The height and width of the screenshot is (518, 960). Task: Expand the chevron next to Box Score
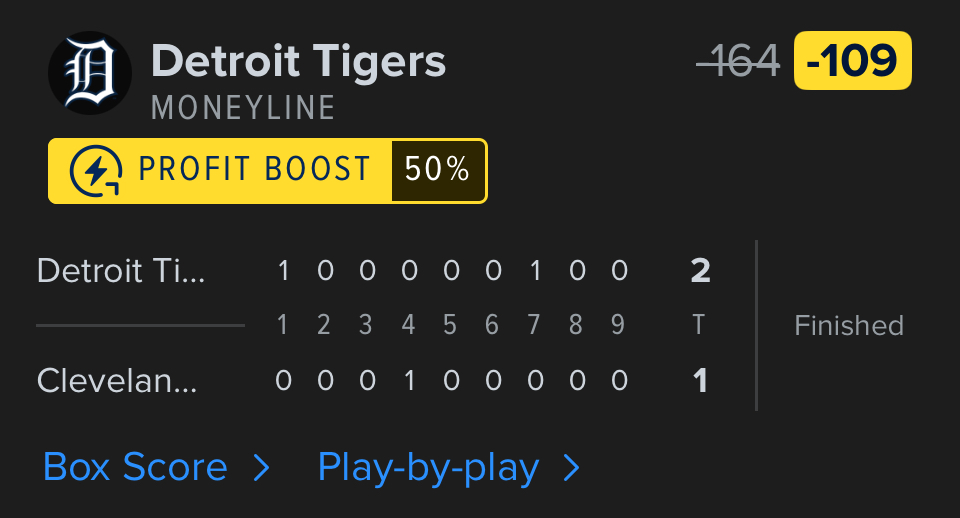click(x=261, y=467)
